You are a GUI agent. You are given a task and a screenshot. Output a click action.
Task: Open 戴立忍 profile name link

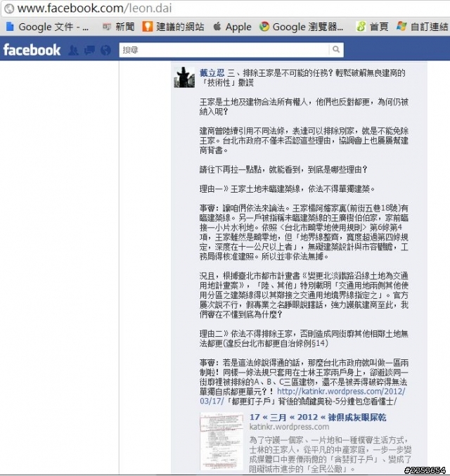(x=212, y=73)
